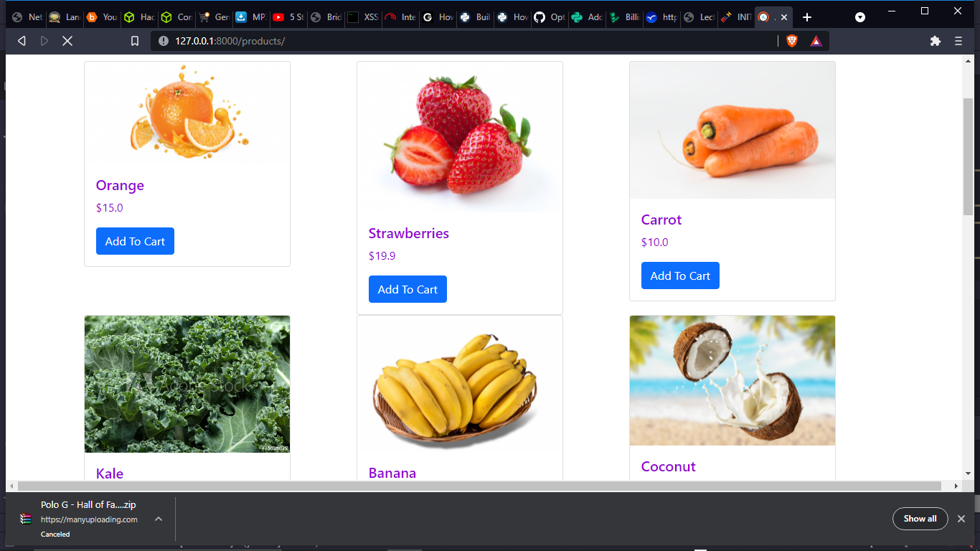
Task: Add Orange to cart
Action: (x=135, y=241)
